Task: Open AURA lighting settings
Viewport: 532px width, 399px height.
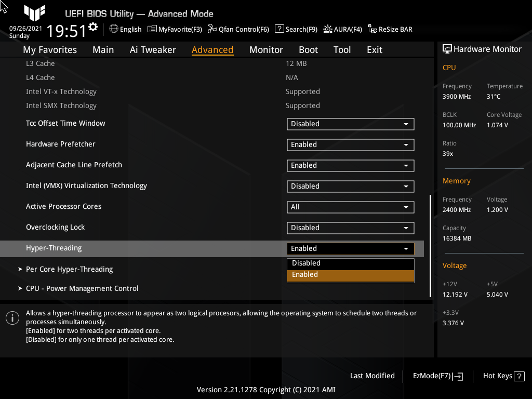Action: point(342,29)
